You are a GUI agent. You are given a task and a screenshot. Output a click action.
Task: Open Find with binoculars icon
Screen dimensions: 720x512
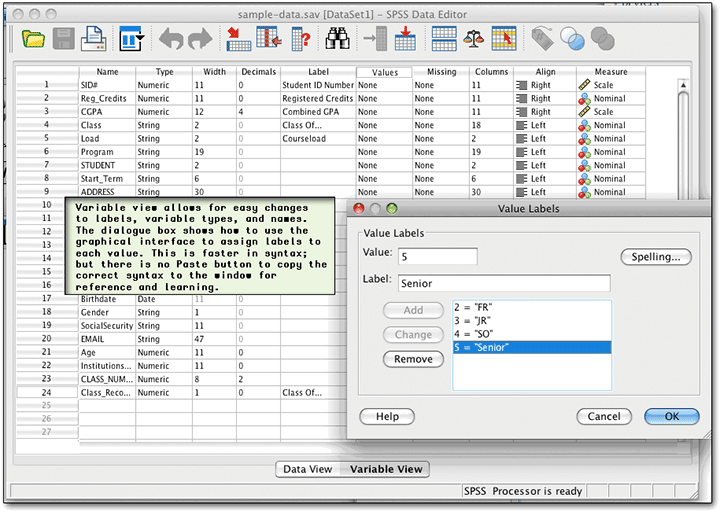coord(338,39)
